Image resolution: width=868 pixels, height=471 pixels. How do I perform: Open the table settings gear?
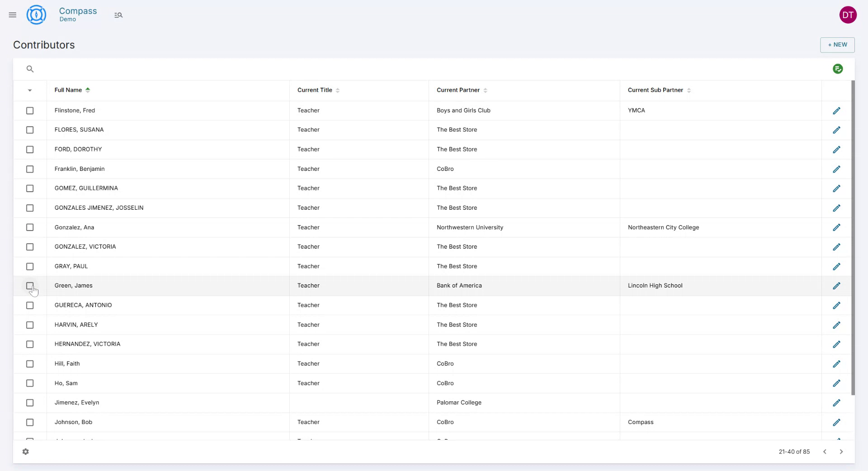pos(26,452)
